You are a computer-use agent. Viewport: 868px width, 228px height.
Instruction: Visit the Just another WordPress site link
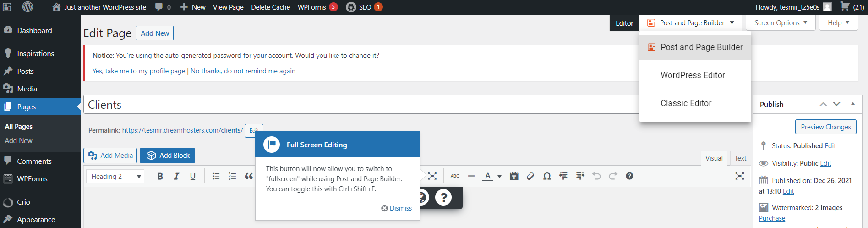(x=99, y=7)
